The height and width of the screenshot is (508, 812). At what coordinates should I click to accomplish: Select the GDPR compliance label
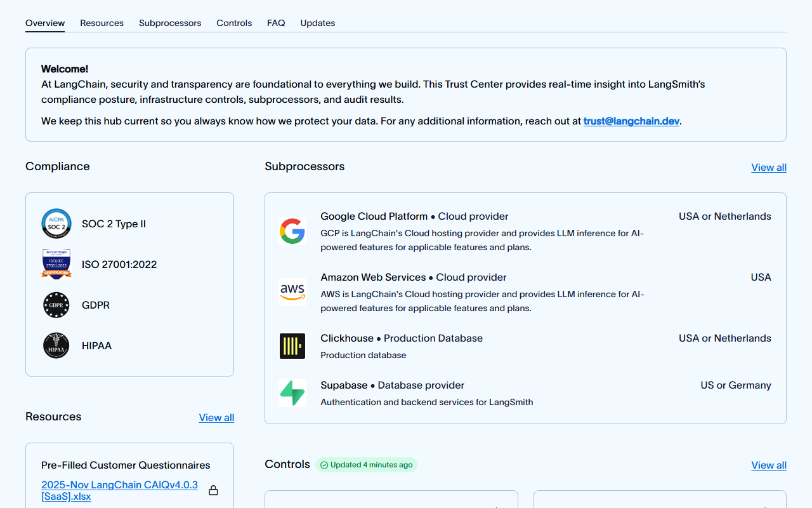(x=96, y=305)
